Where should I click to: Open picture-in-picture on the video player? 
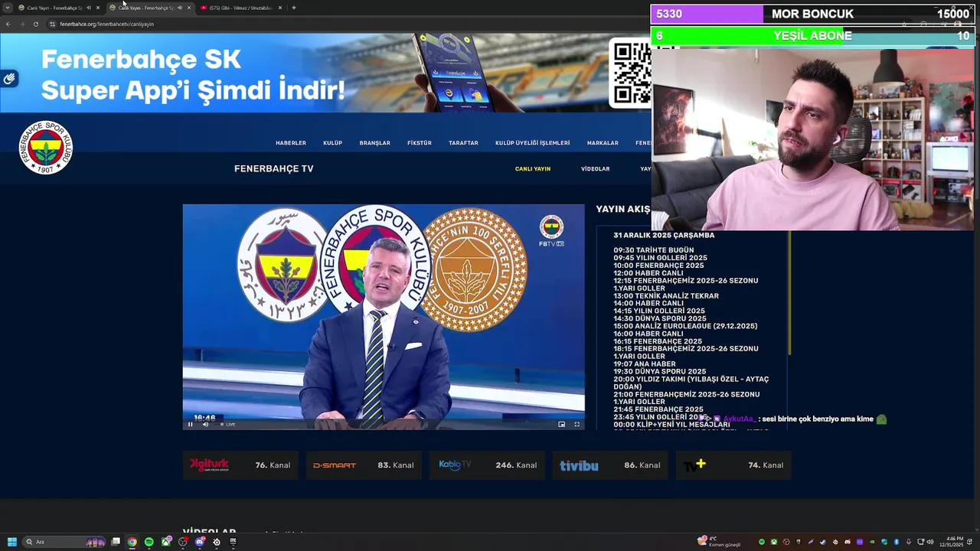(x=561, y=424)
